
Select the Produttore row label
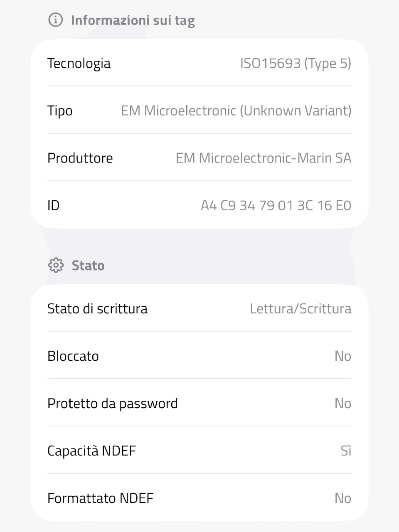80,158
